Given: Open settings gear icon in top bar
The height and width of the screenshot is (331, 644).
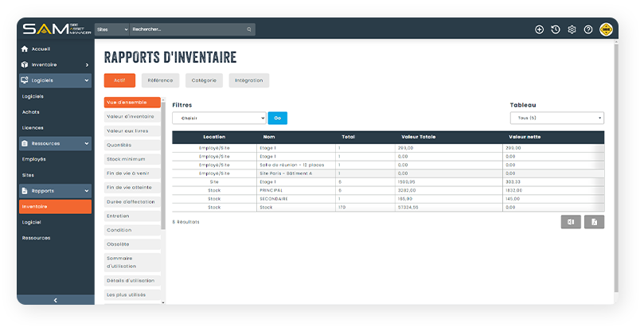Looking at the screenshot, I should (x=572, y=29).
